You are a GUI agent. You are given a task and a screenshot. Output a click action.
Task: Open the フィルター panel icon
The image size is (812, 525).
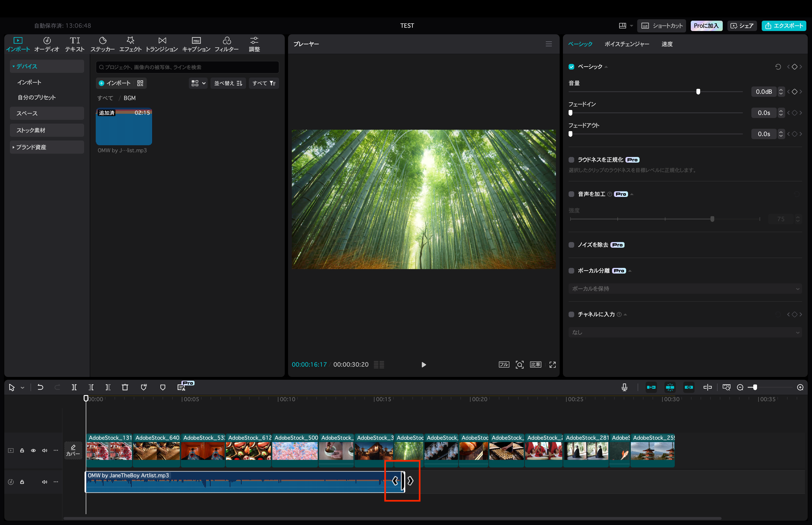pyautogui.click(x=226, y=44)
